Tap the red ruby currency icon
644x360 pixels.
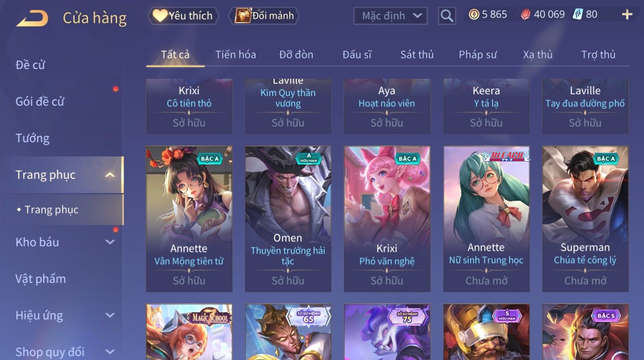pyautogui.click(x=525, y=15)
